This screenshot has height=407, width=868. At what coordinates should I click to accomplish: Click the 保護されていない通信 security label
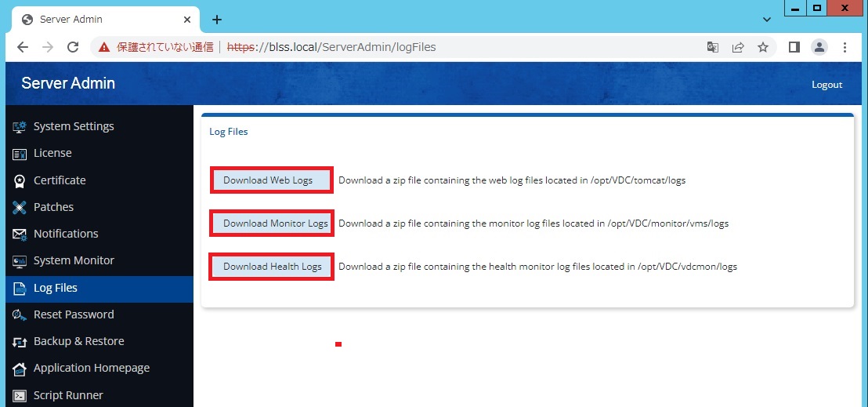[x=165, y=47]
